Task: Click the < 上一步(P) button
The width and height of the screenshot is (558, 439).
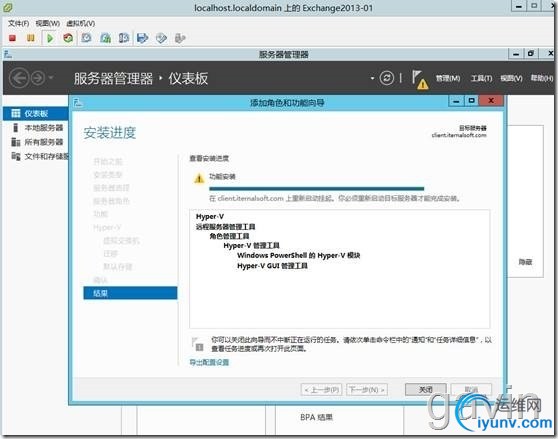Action: point(321,390)
